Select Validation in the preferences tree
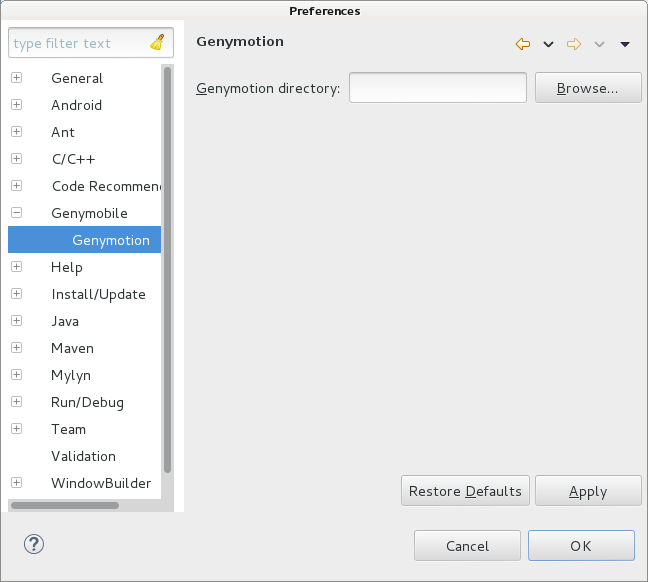This screenshot has width=648, height=582. pyautogui.click(x=83, y=456)
